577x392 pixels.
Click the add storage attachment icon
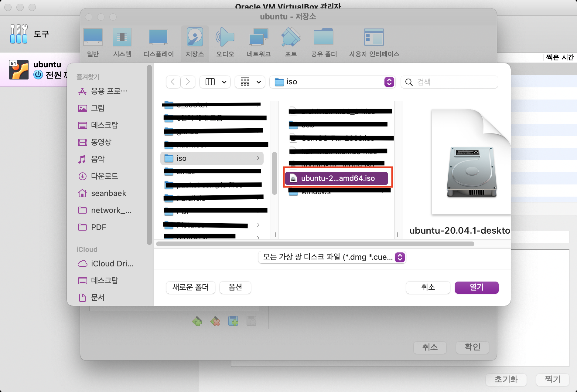tap(197, 321)
